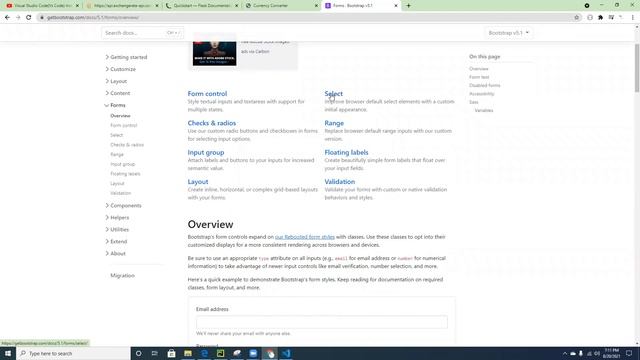Image resolution: width=640 pixels, height=360 pixels.
Task: Open the Chrome three-dot menu
Action: point(633,18)
